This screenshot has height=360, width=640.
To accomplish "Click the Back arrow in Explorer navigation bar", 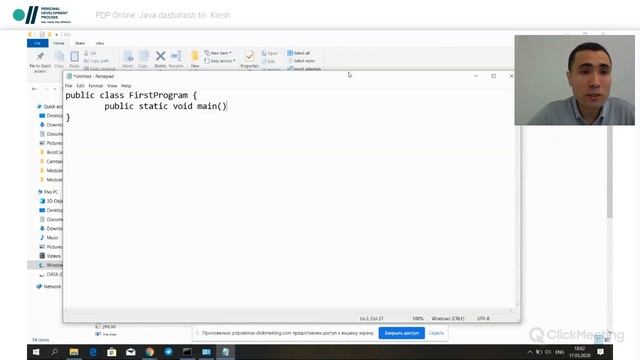I will (34, 89).
